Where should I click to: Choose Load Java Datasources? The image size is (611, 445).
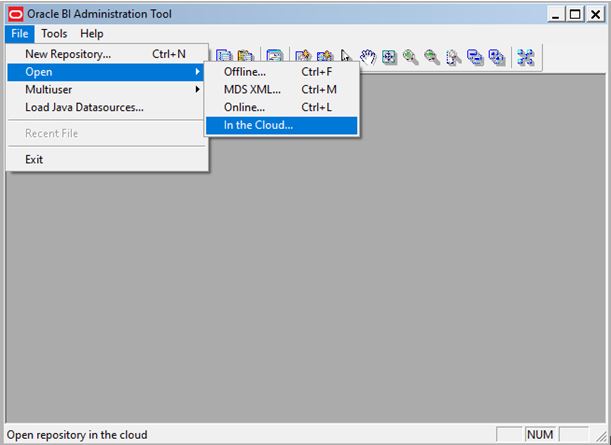pos(106,107)
